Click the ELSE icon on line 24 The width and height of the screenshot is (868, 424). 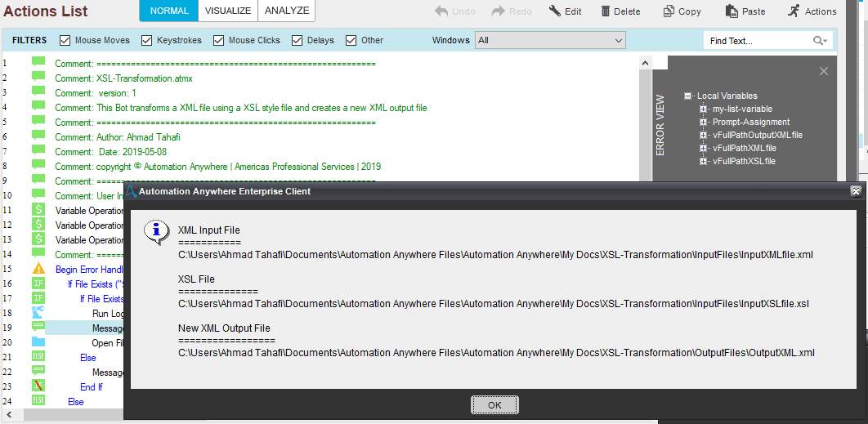coord(38,399)
